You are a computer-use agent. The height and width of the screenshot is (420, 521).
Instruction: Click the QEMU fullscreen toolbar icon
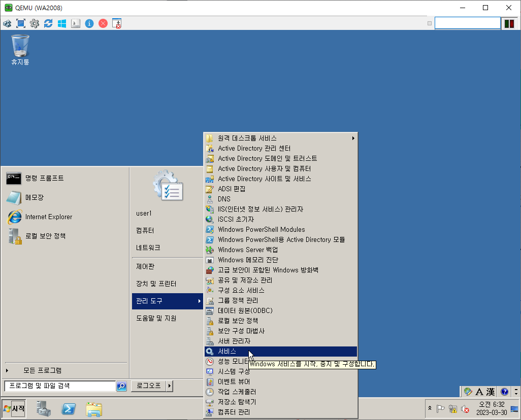(x=21, y=23)
